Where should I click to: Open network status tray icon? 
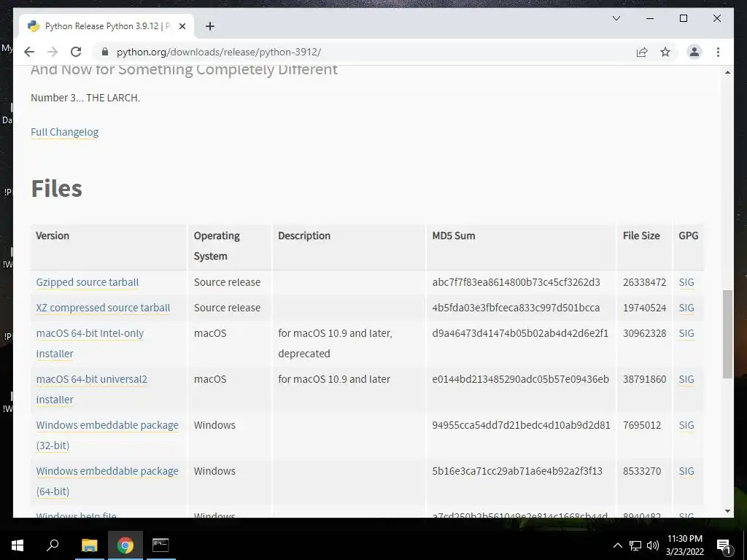pyautogui.click(x=635, y=545)
